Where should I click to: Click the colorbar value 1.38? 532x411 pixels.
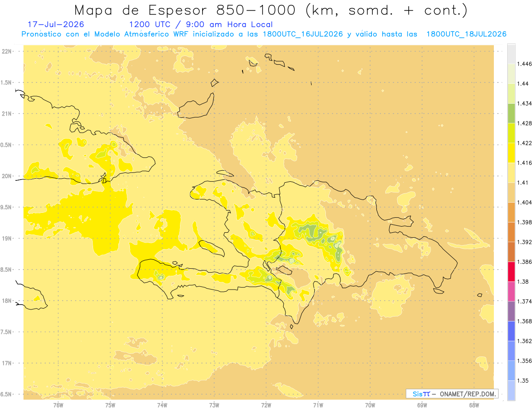(523, 282)
